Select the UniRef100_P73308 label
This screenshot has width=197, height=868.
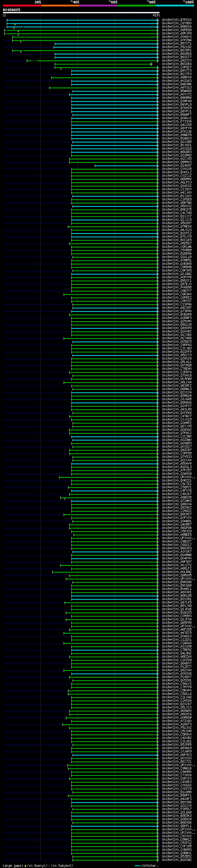tap(177, 121)
